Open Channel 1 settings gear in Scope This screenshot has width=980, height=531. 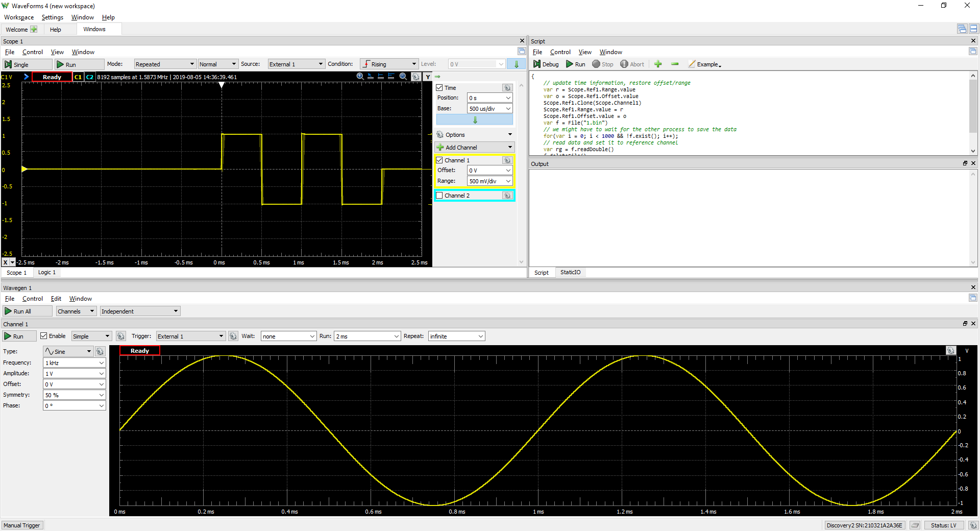click(x=507, y=160)
